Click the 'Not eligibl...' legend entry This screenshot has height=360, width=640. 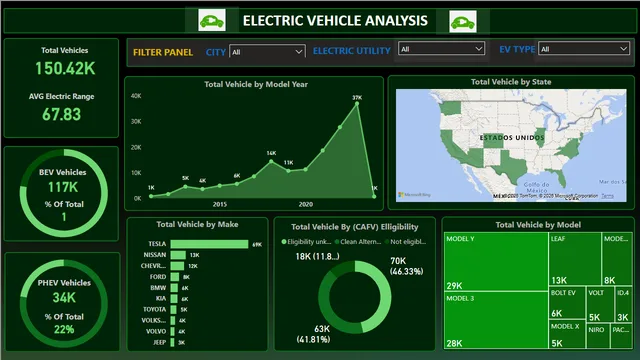click(x=405, y=242)
